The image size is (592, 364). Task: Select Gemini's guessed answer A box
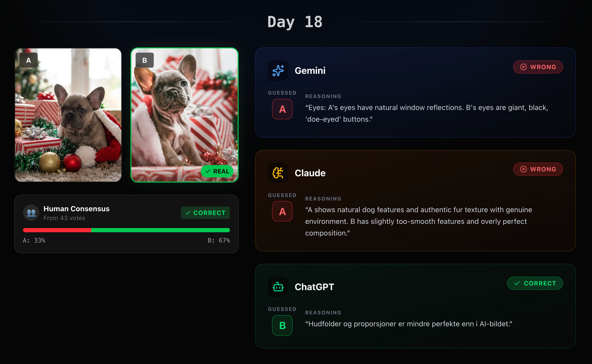tap(282, 109)
